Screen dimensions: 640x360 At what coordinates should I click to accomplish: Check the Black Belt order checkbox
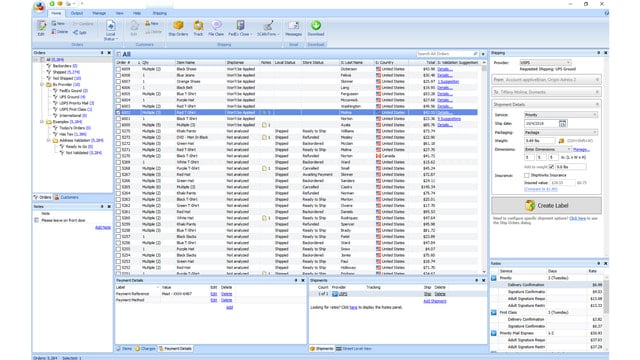point(118,88)
